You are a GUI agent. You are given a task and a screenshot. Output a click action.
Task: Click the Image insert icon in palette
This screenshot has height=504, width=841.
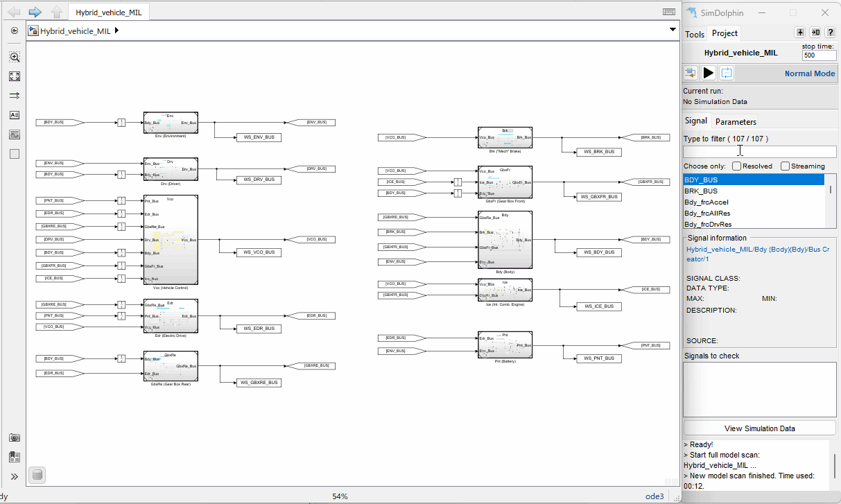pyautogui.click(x=14, y=134)
